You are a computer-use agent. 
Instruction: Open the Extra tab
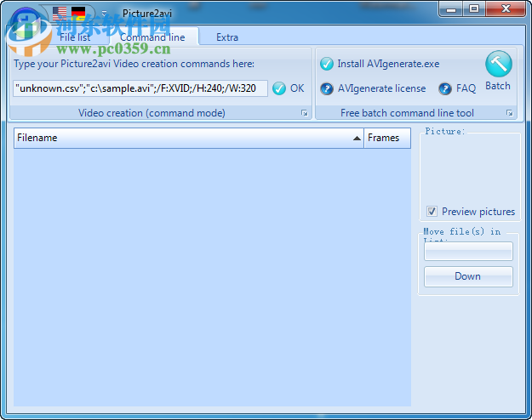227,37
